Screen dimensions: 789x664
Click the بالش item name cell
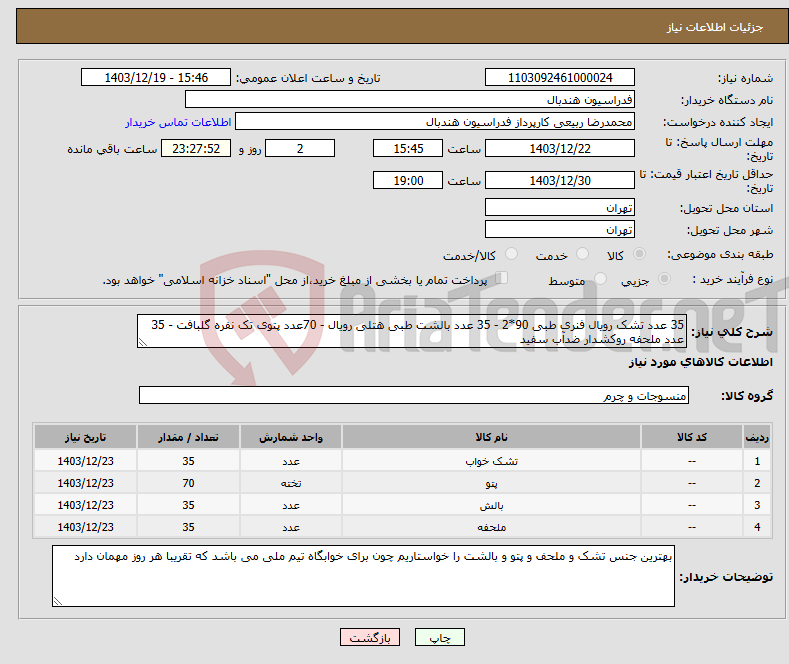[491, 505]
